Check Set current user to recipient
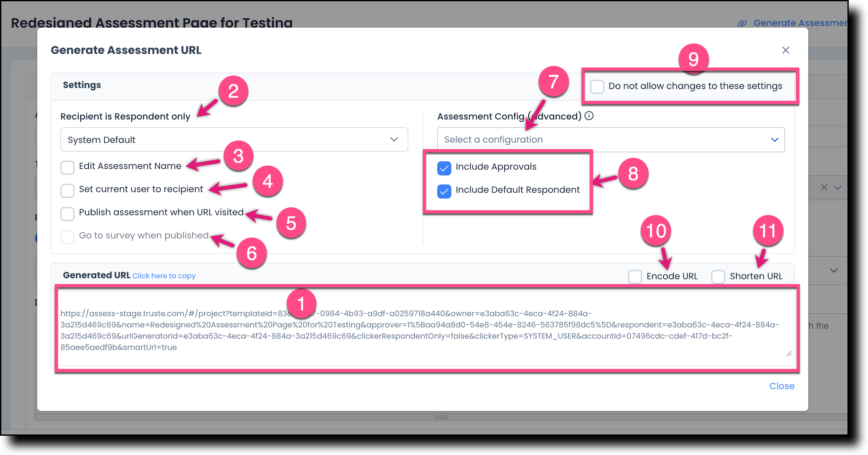Screen dimensions: 868x455 (x=67, y=191)
